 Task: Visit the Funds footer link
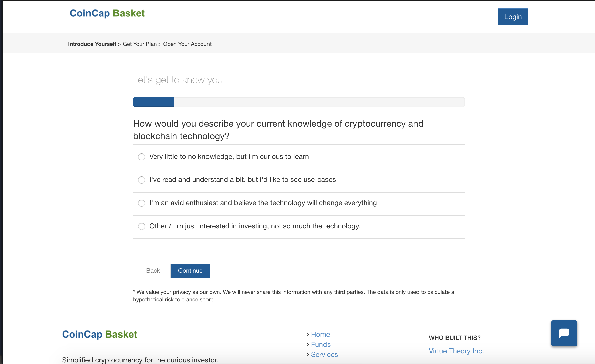click(320, 344)
